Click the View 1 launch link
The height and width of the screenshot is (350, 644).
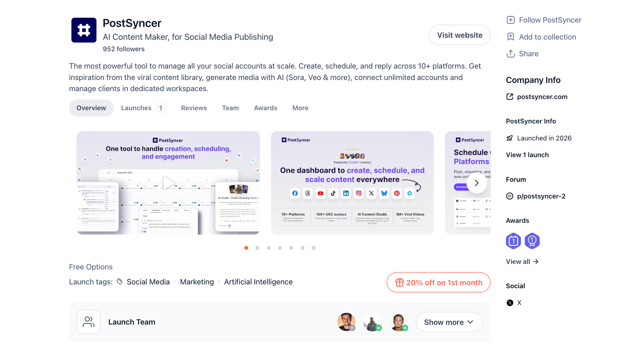click(527, 155)
